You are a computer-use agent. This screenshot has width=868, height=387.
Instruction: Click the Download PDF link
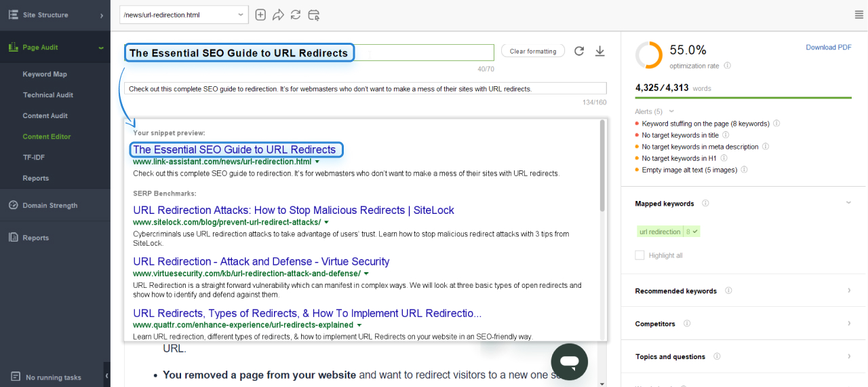[x=829, y=48]
